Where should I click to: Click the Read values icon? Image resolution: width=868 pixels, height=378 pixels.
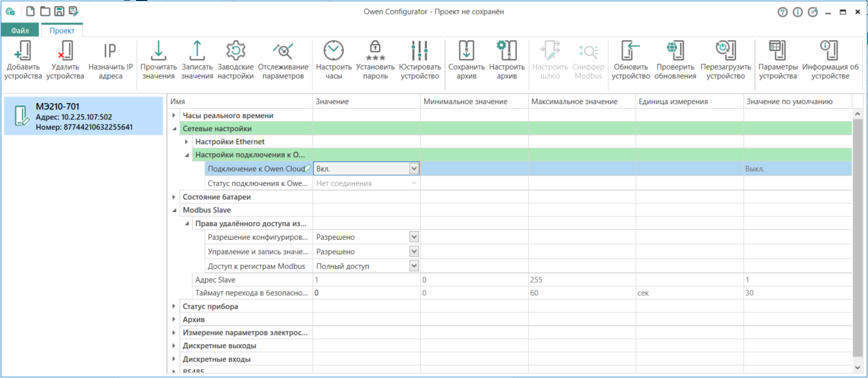157,51
